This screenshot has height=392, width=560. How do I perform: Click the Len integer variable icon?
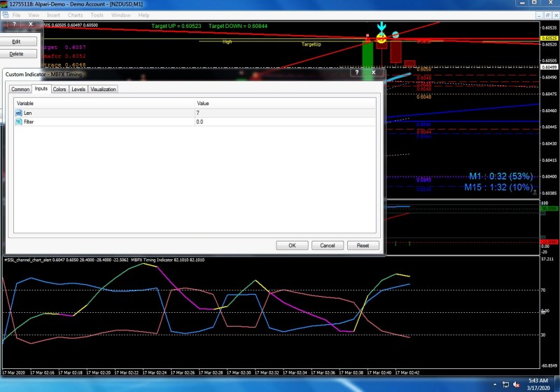pyautogui.click(x=19, y=113)
